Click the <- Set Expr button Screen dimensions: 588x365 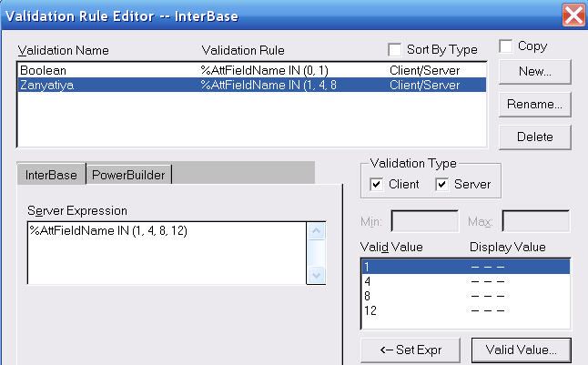pos(411,350)
